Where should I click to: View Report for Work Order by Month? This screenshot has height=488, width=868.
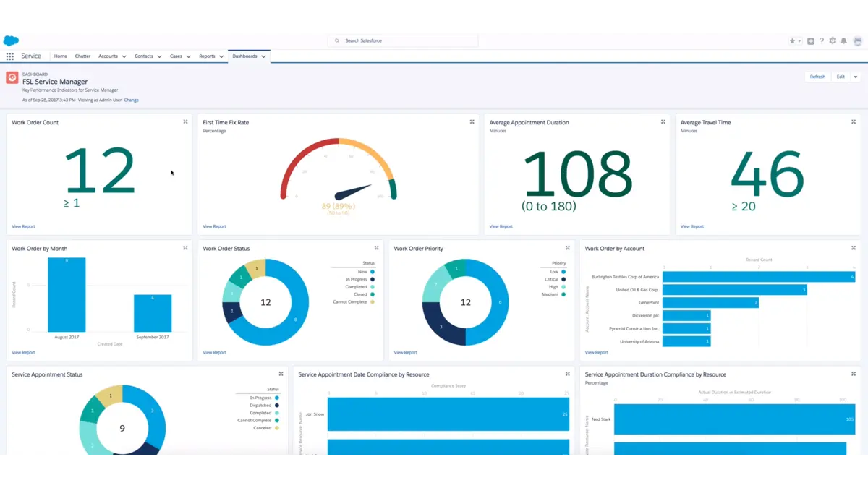pyautogui.click(x=23, y=352)
